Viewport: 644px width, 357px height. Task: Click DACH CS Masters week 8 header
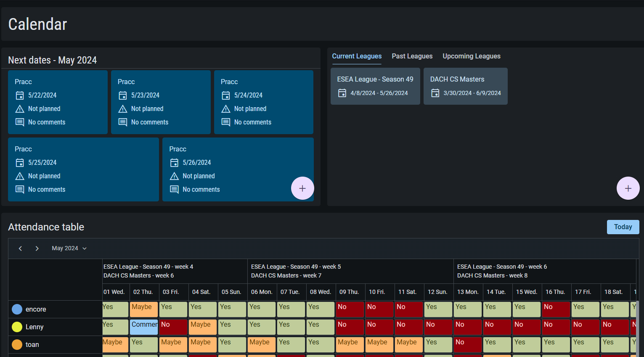tap(492, 275)
